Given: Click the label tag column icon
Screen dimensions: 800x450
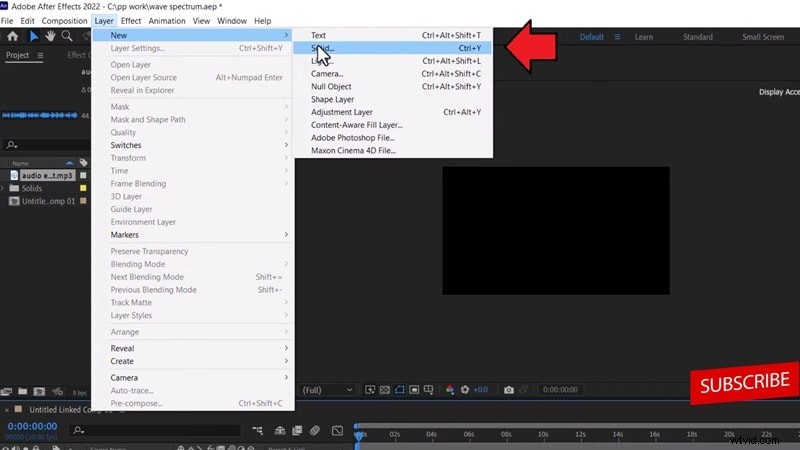Looking at the screenshot, I should (x=83, y=163).
